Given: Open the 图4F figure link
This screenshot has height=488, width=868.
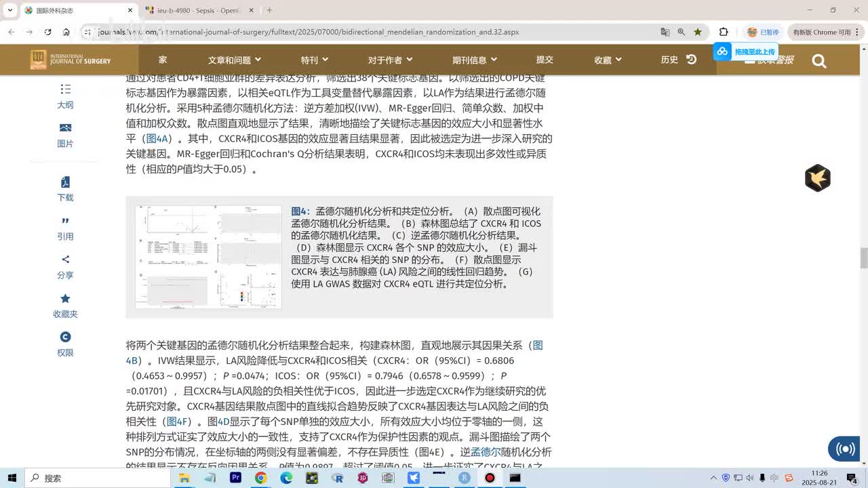Looking at the screenshot, I should click(177, 422).
